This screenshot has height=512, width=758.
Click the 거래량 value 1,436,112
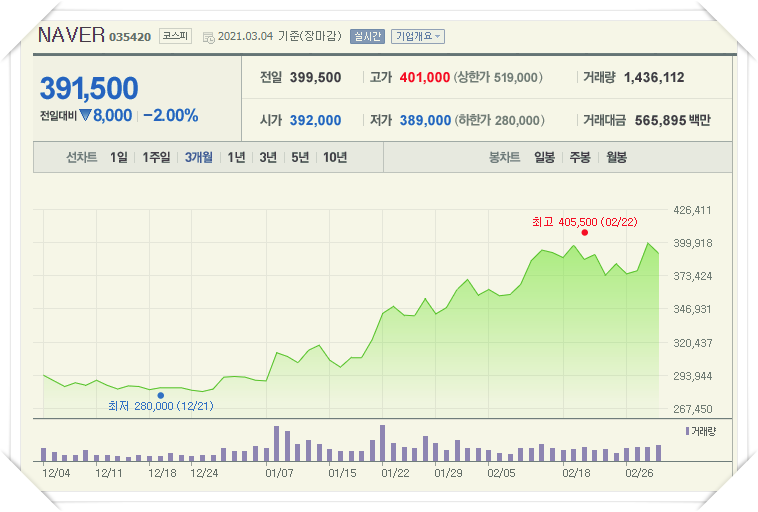tap(654, 77)
